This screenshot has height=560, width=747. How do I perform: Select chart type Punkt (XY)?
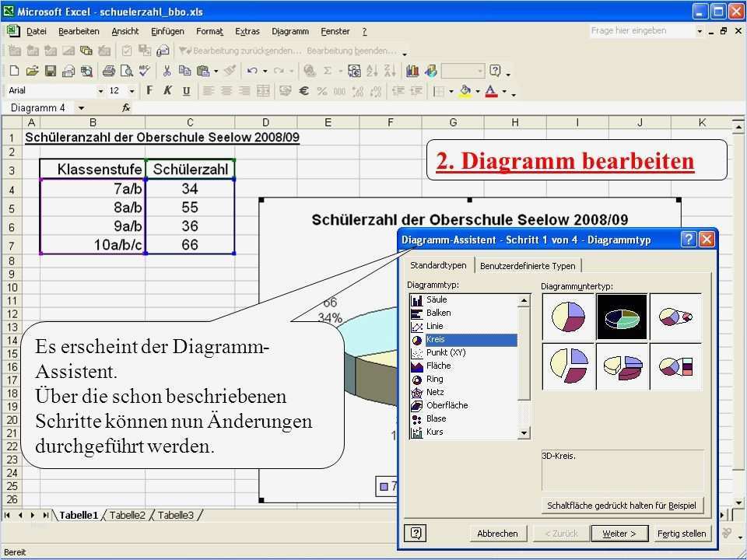pos(463,353)
